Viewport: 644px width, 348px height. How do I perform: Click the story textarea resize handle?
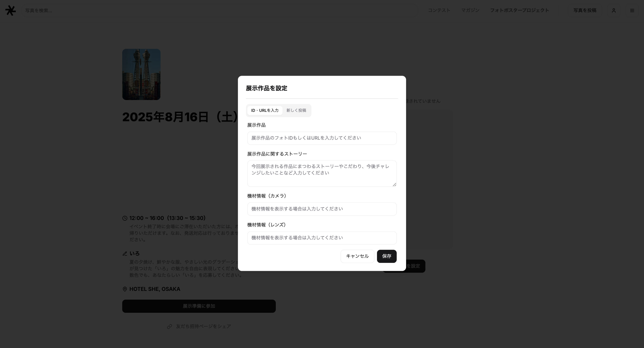(x=394, y=184)
